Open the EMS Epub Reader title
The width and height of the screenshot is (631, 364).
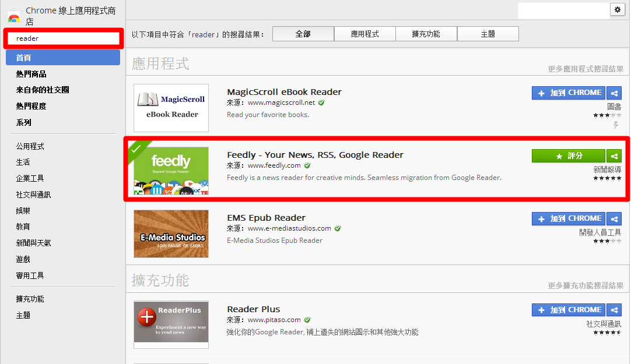[267, 218]
